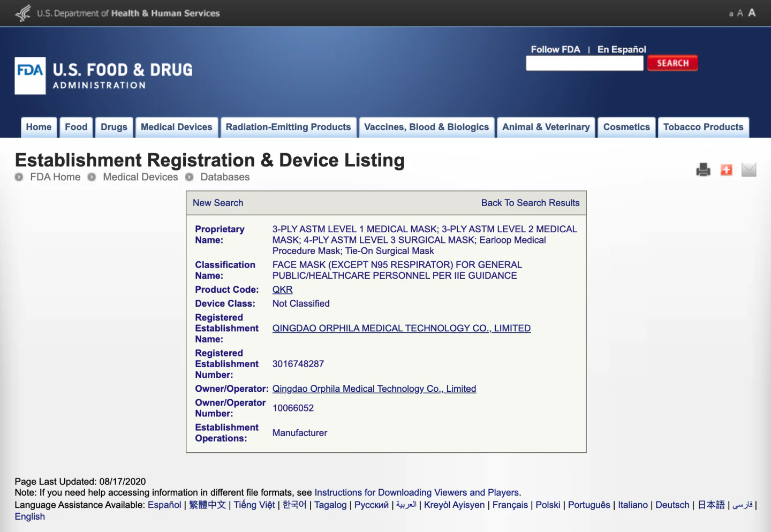Open the Animal & Veterinary tab
The height and width of the screenshot is (532, 771).
pos(546,127)
